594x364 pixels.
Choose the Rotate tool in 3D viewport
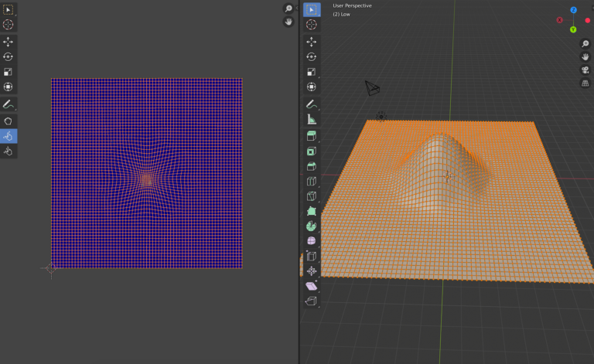tap(312, 56)
